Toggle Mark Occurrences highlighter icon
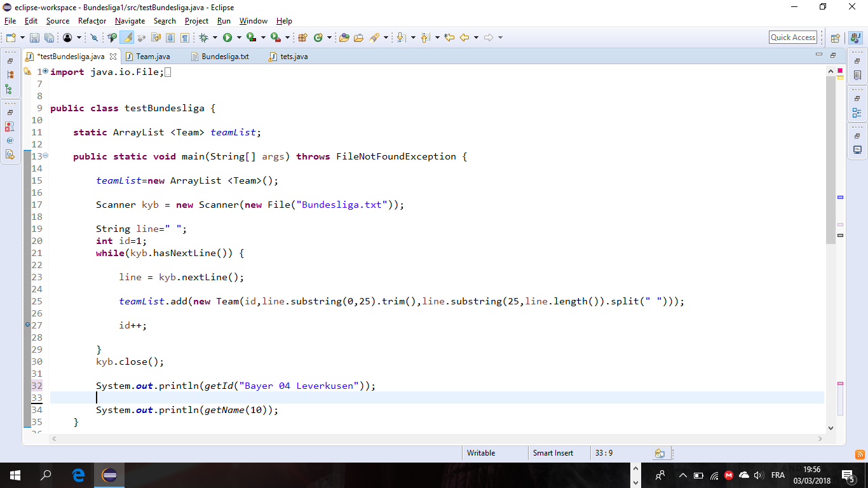This screenshot has width=868, height=488. tap(127, 37)
